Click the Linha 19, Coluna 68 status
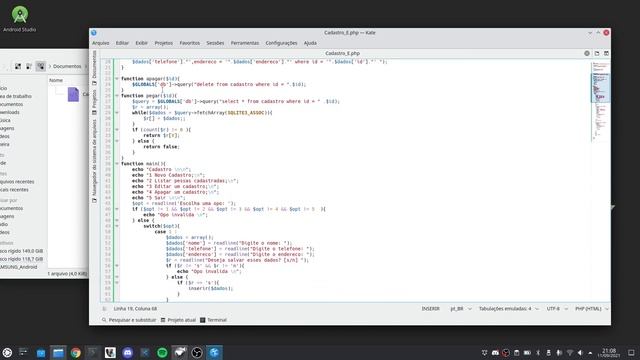 pyautogui.click(x=135, y=309)
